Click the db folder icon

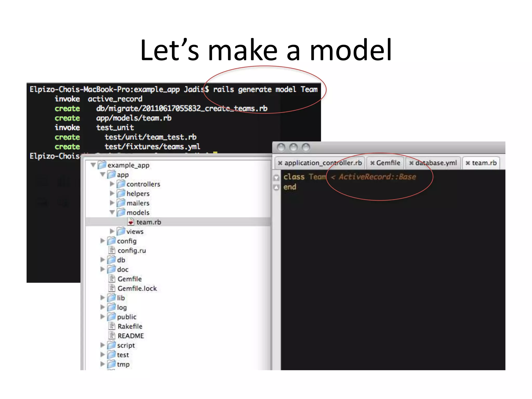(x=111, y=260)
